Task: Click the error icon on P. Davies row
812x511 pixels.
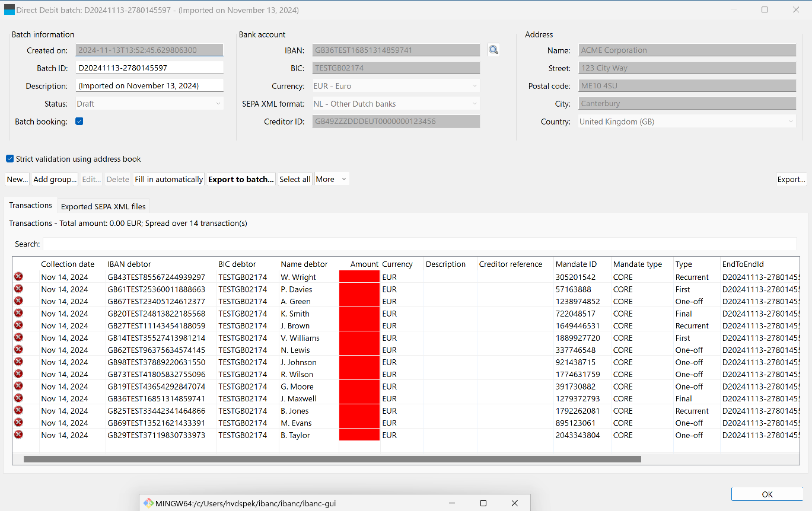Action: pos(18,289)
